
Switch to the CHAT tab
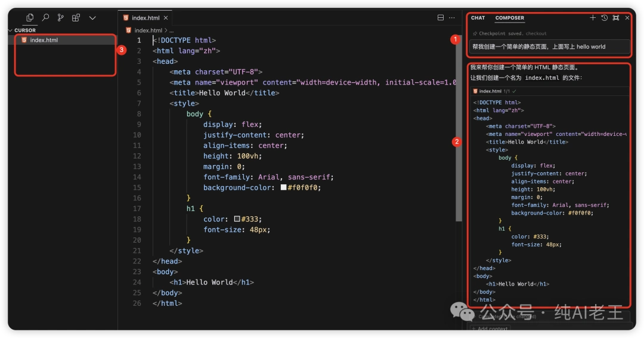click(x=478, y=18)
